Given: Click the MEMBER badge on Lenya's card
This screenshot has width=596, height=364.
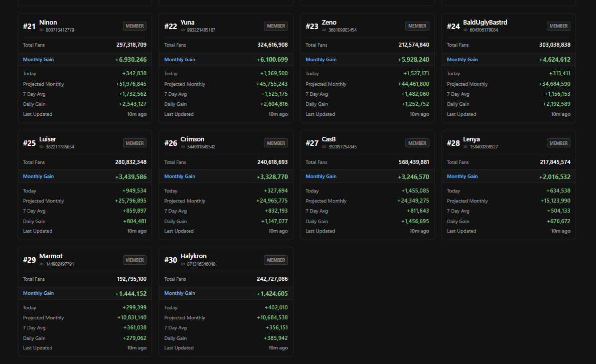Looking at the screenshot, I should point(558,143).
